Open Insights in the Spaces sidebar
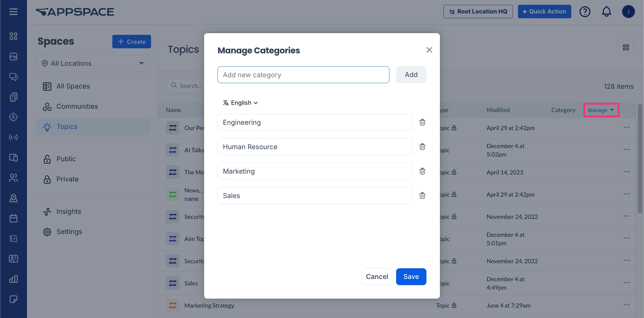 [68, 212]
